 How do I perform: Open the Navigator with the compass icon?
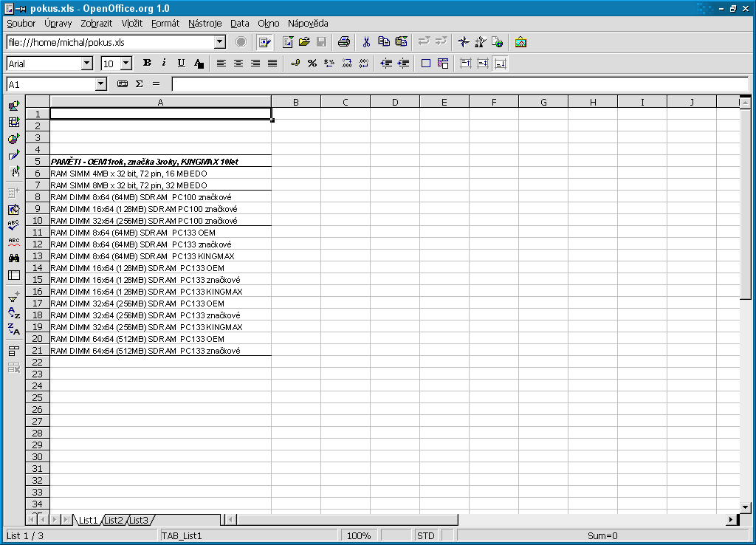pos(464,42)
